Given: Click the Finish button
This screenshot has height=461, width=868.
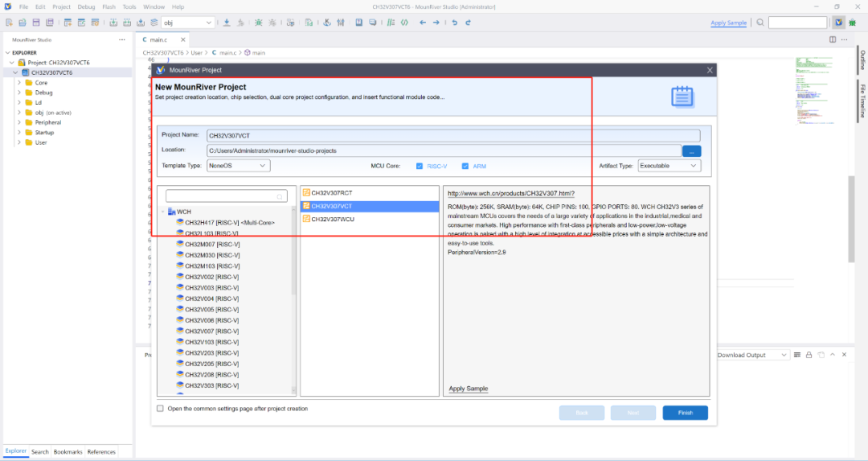Looking at the screenshot, I should 685,413.
